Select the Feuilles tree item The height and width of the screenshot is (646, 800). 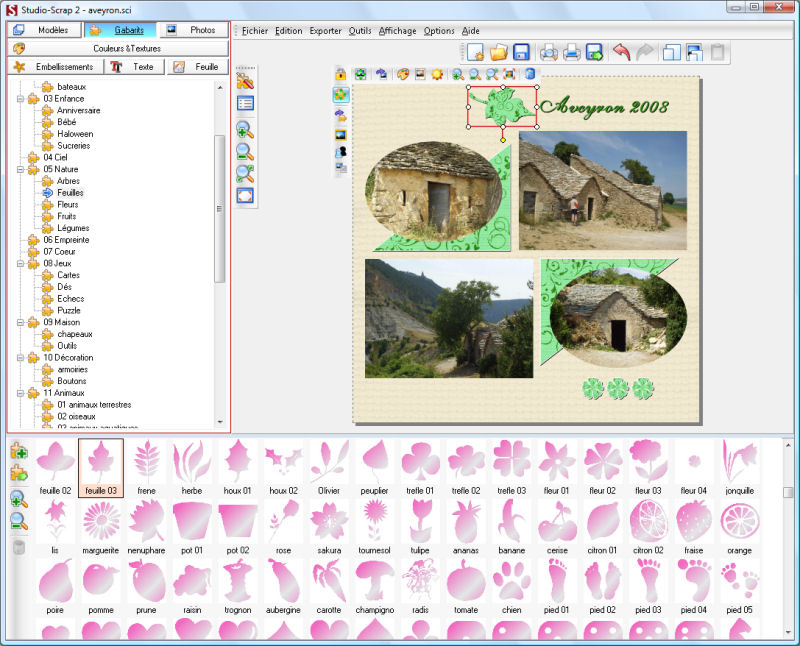click(x=70, y=193)
